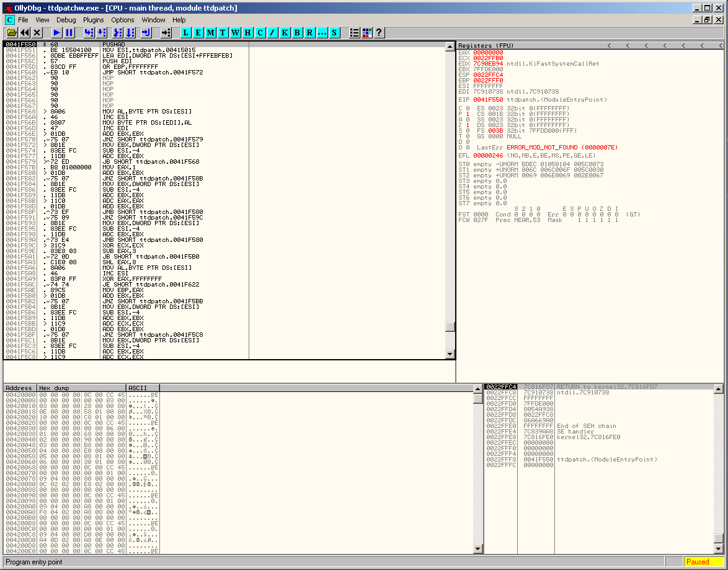Viewport: 728px width, 570px height.
Task: Open the CPU child window system icon
Action: coord(9,20)
